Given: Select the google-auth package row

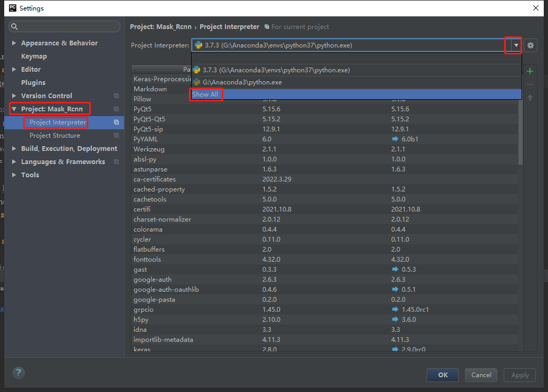Looking at the screenshot, I should [325, 280].
